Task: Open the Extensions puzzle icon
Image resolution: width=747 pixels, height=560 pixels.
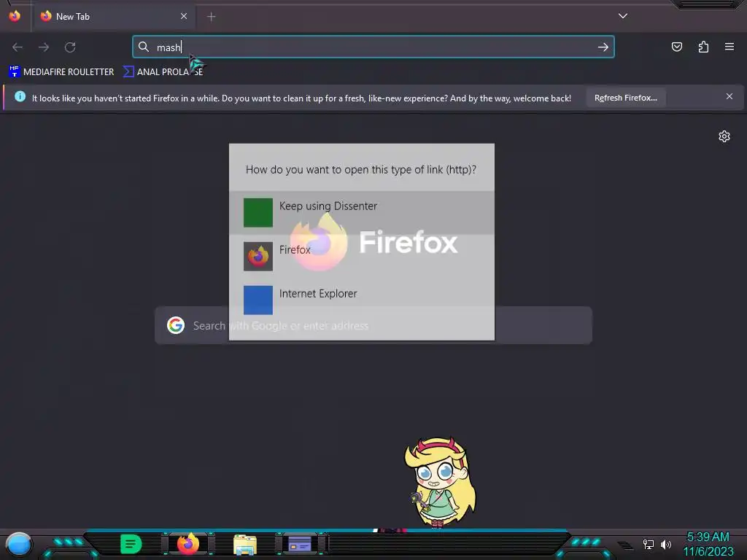Action: (x=703, y=47)
